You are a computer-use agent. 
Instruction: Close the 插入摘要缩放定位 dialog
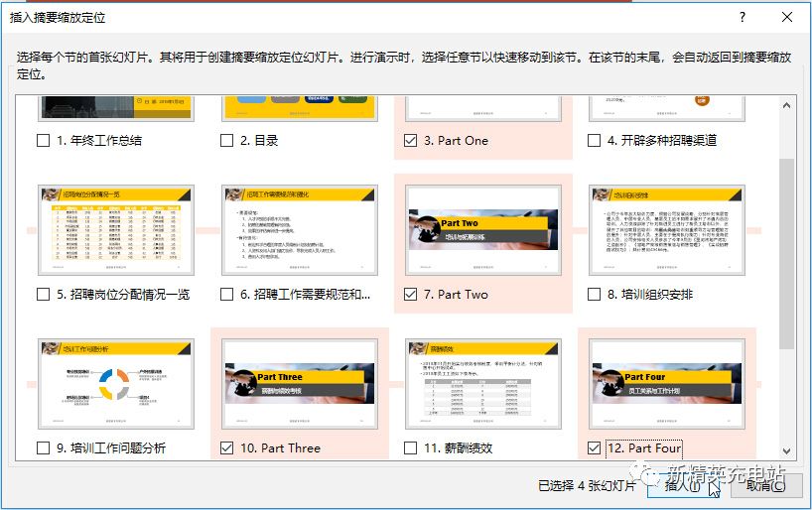point(787,17)
